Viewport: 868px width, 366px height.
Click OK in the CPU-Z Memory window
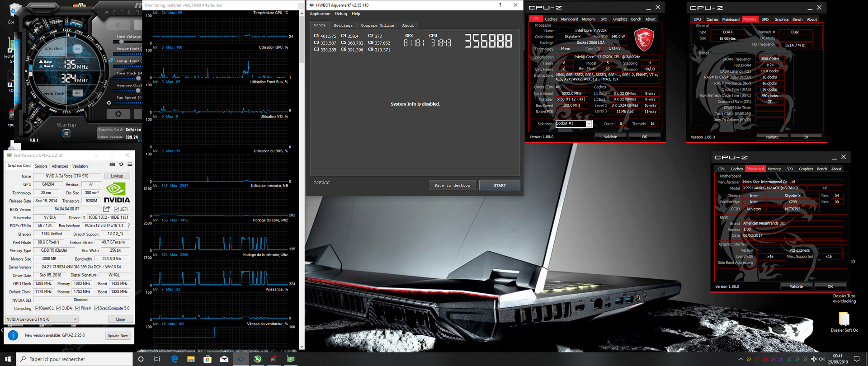(806, 137)
